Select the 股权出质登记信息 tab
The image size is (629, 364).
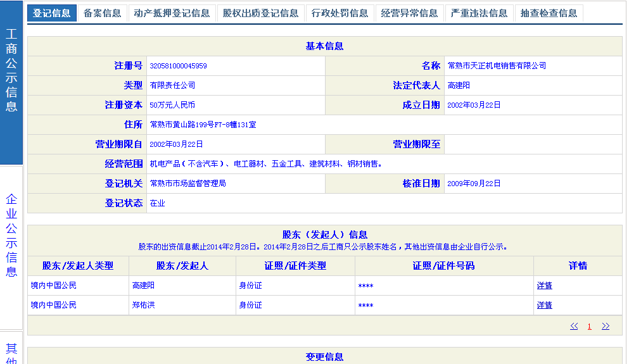(x=260, y=13)
